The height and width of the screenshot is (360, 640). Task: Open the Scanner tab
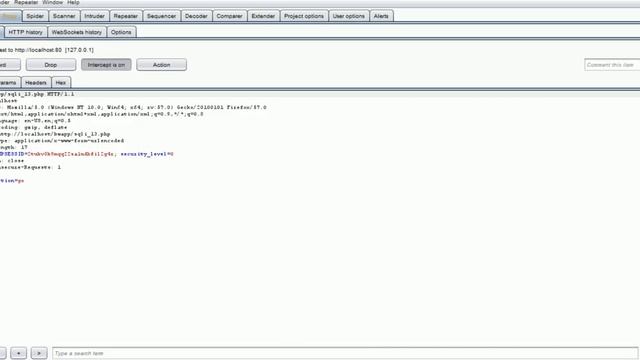pos(64,16)
